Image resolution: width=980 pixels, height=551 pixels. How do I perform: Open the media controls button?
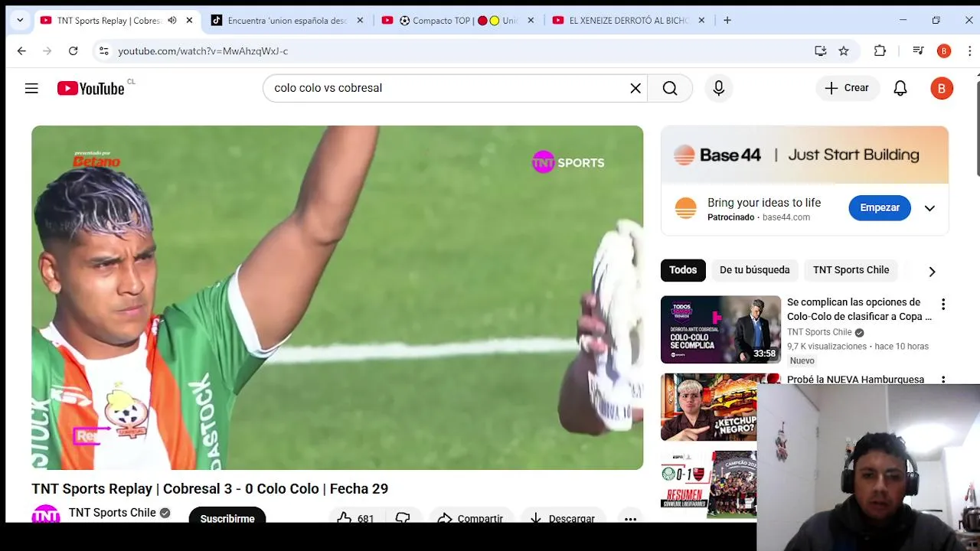coord(918,51)
